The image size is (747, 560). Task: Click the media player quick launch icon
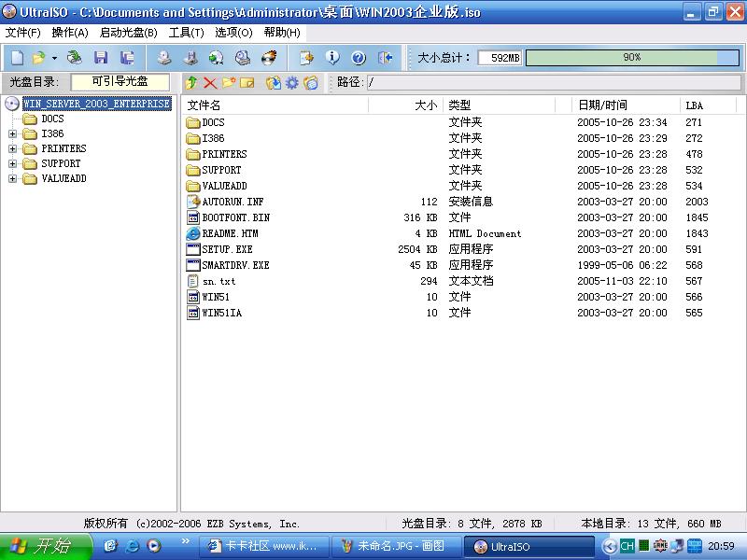153,546
